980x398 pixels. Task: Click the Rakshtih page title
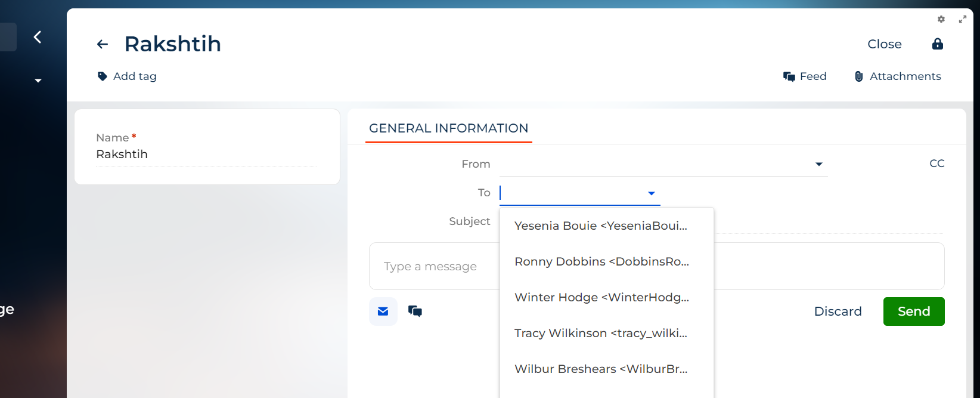173,44
